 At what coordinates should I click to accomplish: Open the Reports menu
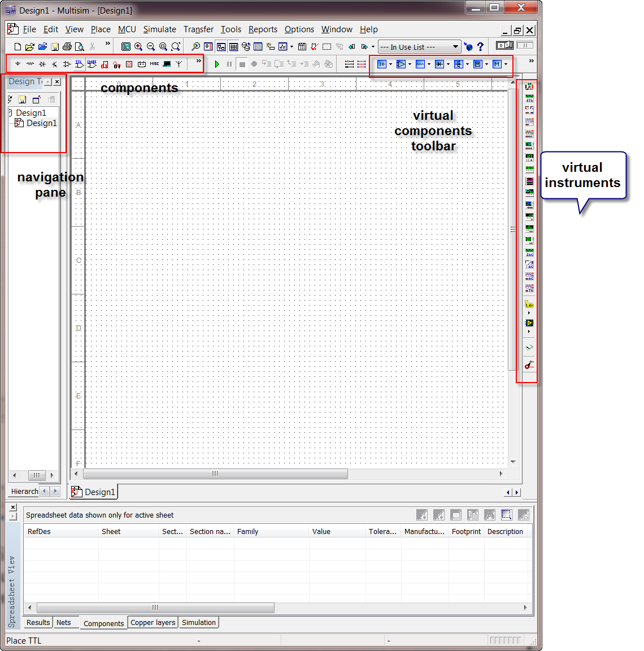pos(263,29)
